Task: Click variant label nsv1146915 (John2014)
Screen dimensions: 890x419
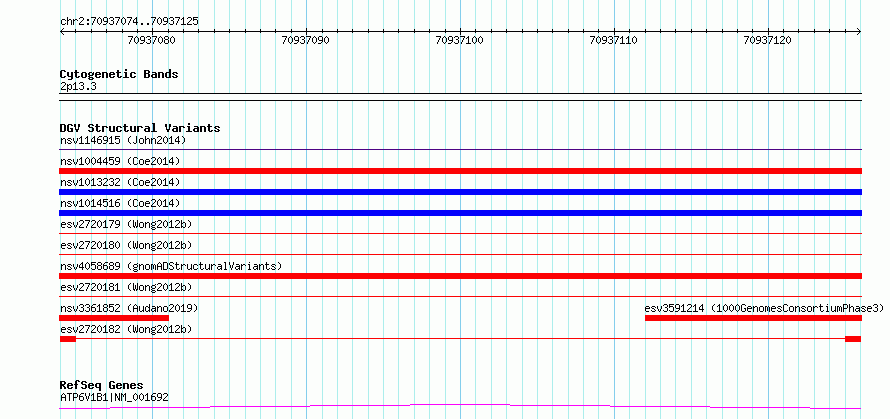Action: click(x=123, y=140)
